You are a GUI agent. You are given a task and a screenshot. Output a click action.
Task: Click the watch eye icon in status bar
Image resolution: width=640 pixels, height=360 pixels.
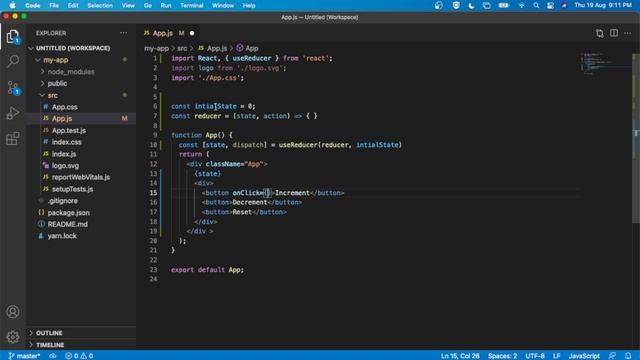point(53,356)
